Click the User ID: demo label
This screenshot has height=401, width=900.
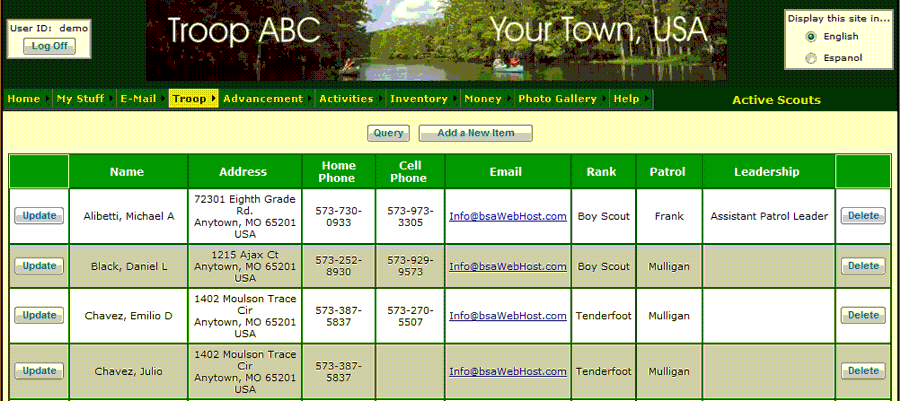point(49,28)
